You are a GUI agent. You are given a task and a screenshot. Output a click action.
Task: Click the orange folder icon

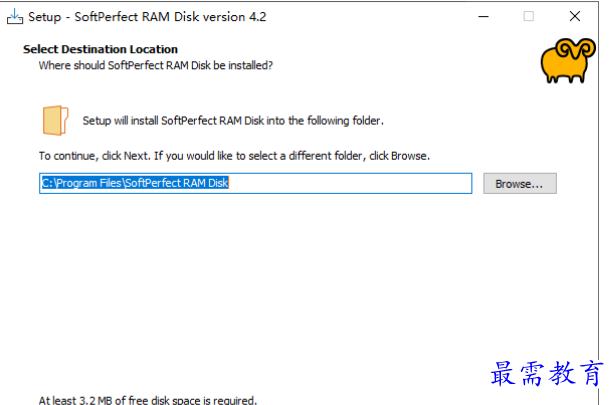coord(55,120)
